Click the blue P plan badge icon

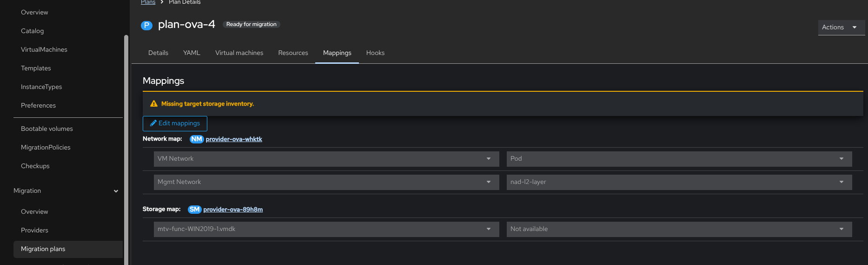click(146, 25)
